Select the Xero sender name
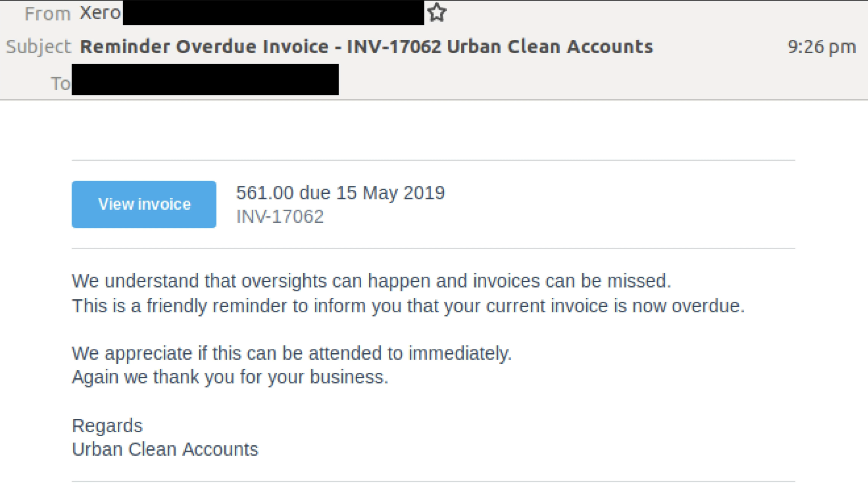 pos(100,13)
